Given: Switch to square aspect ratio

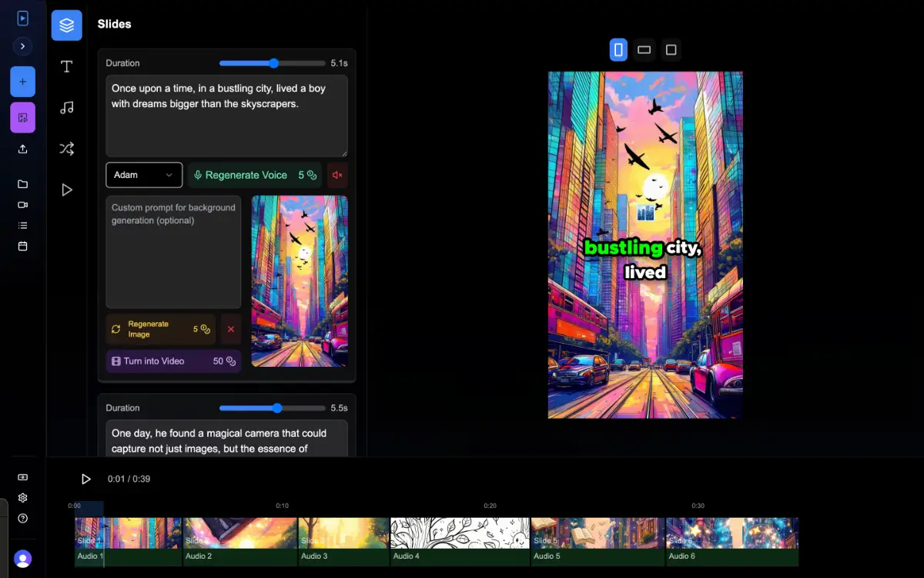Looking at the screenshot, I should [671, 50].
